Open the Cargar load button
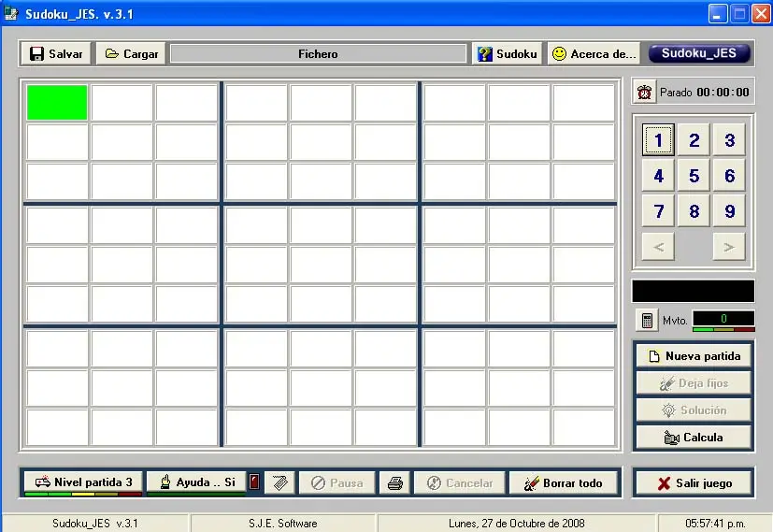Viewport: 773px width, 532px height. coord(131,53)
